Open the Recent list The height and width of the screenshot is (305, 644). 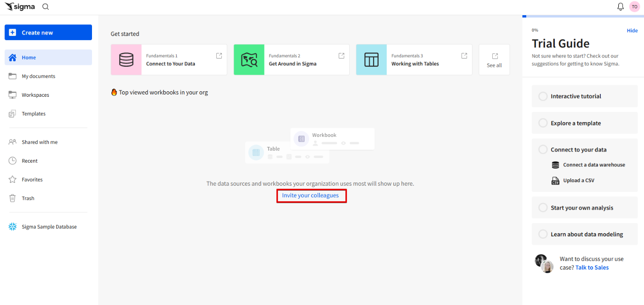tap(48, 161)
